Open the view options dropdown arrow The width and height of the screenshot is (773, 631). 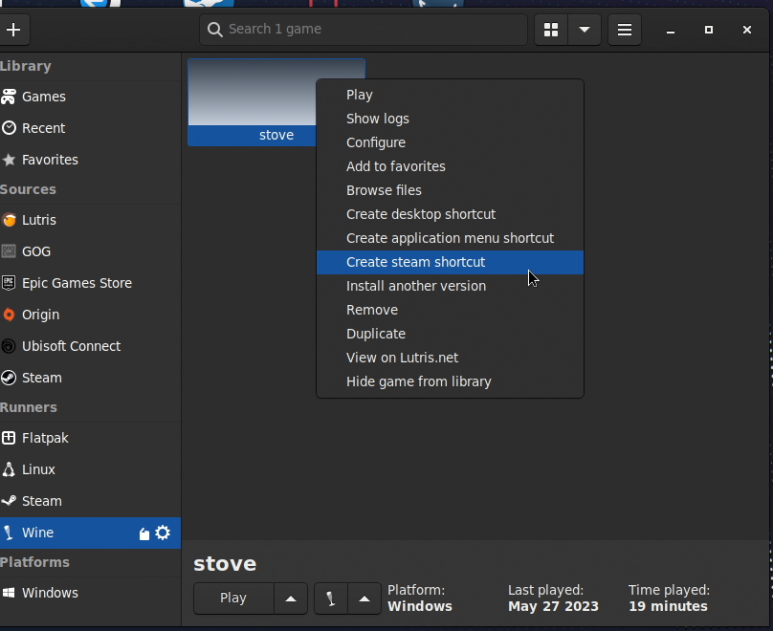pyautogui.click(x=584, y=30)
